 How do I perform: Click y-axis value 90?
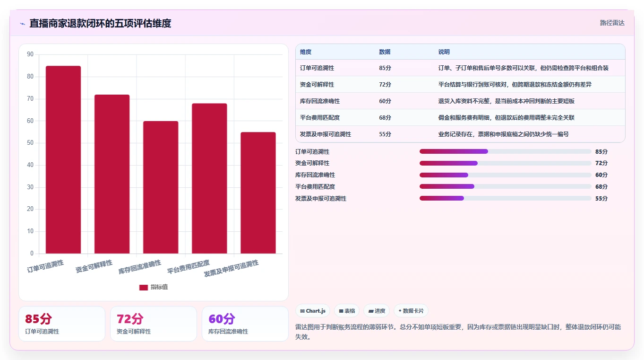[x=30, y=54]
